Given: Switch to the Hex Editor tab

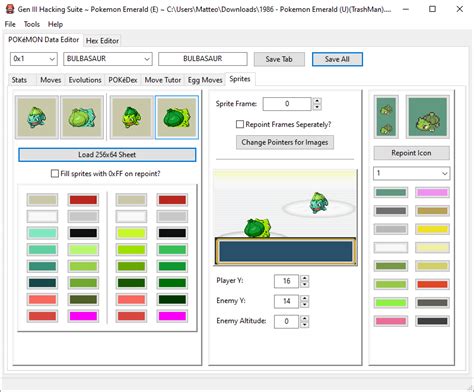Looking at the screenshot, I should (x=102, y=41).
